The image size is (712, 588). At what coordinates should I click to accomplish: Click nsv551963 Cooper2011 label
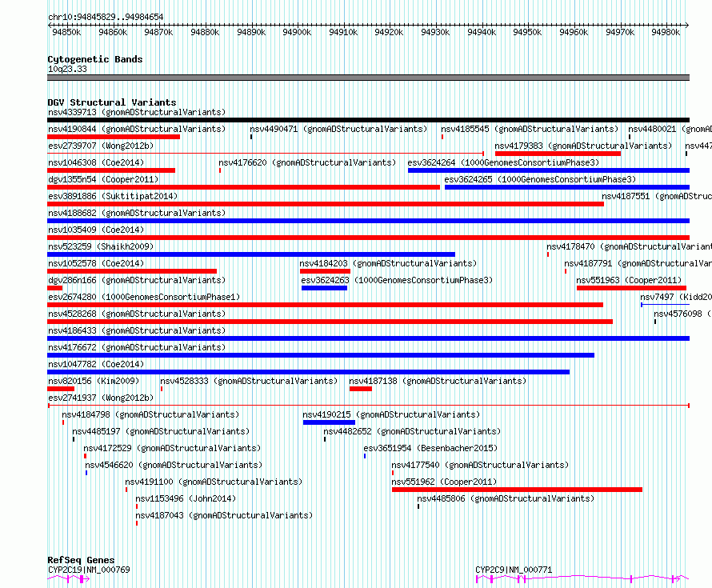(630, 280)
